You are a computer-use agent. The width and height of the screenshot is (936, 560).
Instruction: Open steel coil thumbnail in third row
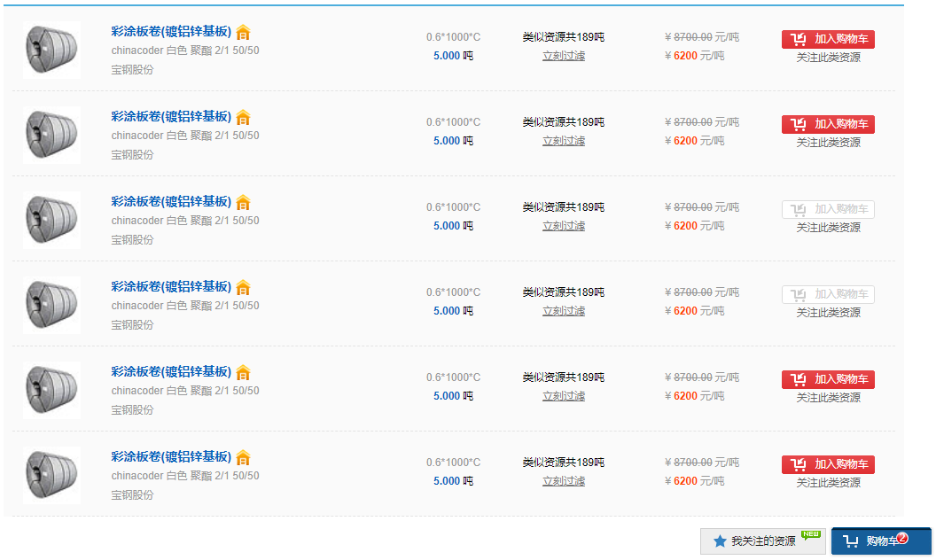click(52, 220)
